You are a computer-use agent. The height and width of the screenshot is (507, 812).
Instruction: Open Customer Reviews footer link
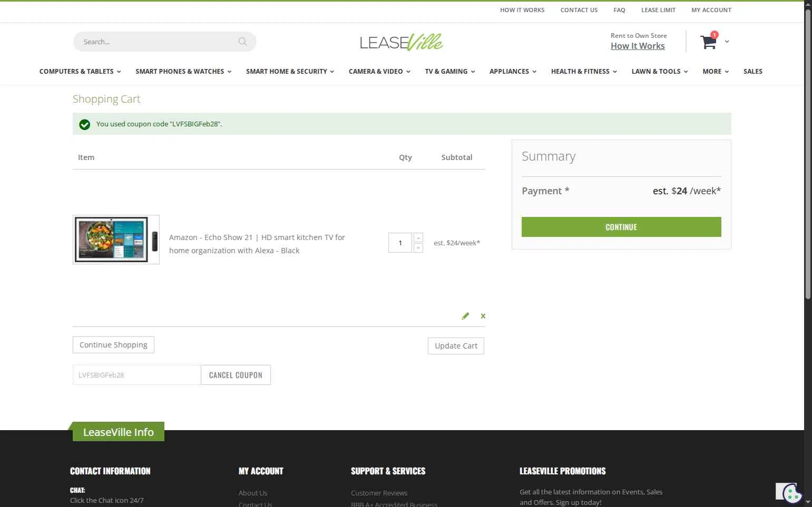[379, 493]
